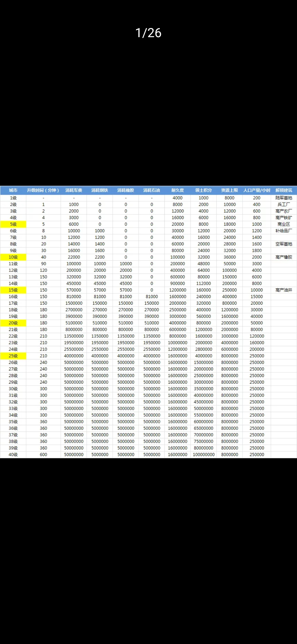The height and width of the screenshot is (644, 297).
Task: Click the yellow highlighted 5级 cell
Action: (13, 224)
